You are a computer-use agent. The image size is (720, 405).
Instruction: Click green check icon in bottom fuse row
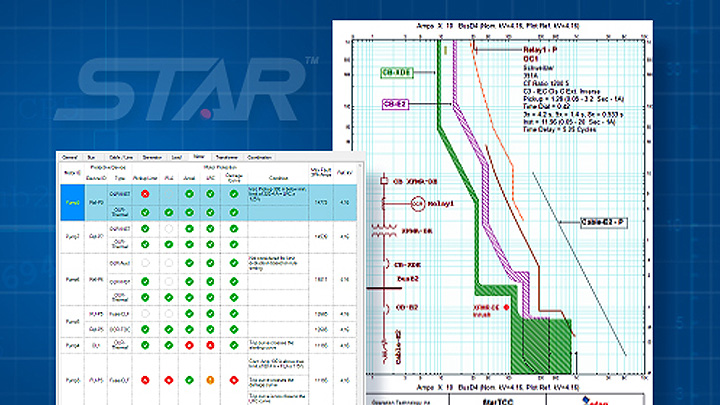tap(189, 380)
